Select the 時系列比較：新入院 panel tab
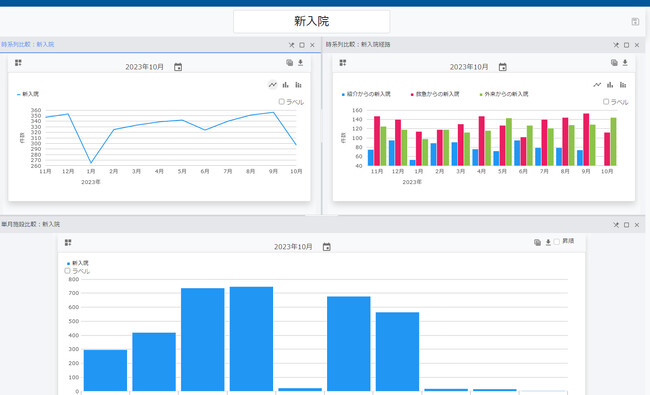 (27, 44)
